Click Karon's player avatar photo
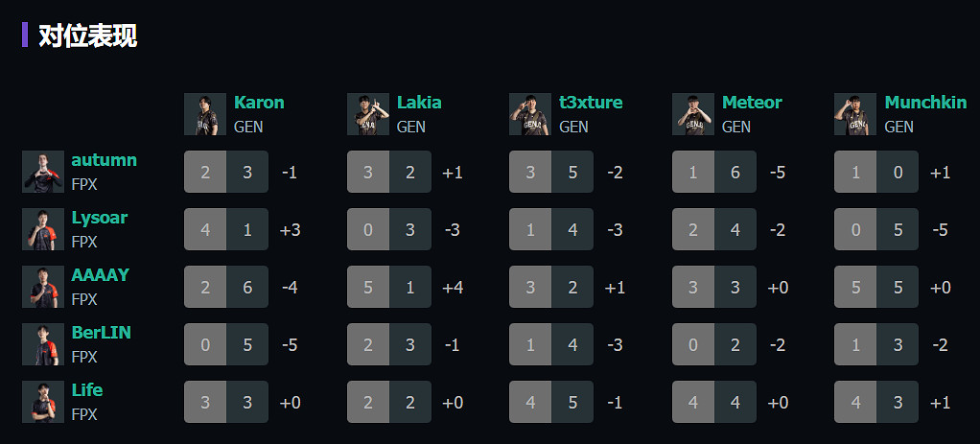The image size is (980, 444). (205, 114)
